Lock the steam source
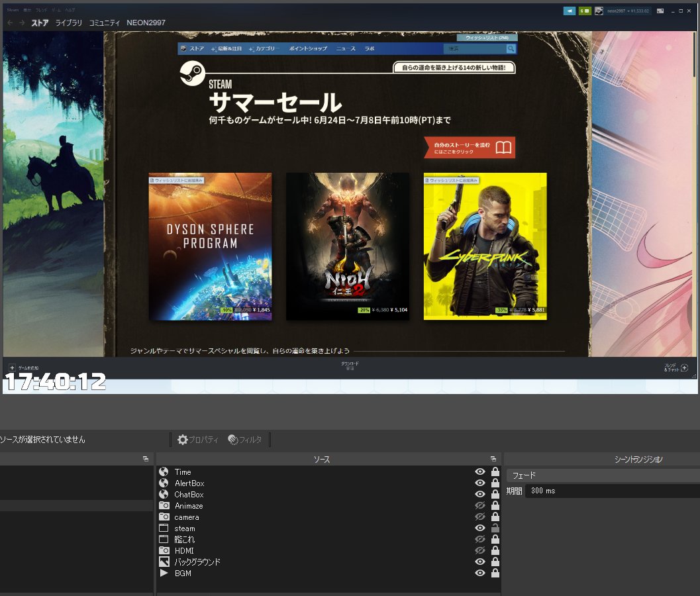 495,528
